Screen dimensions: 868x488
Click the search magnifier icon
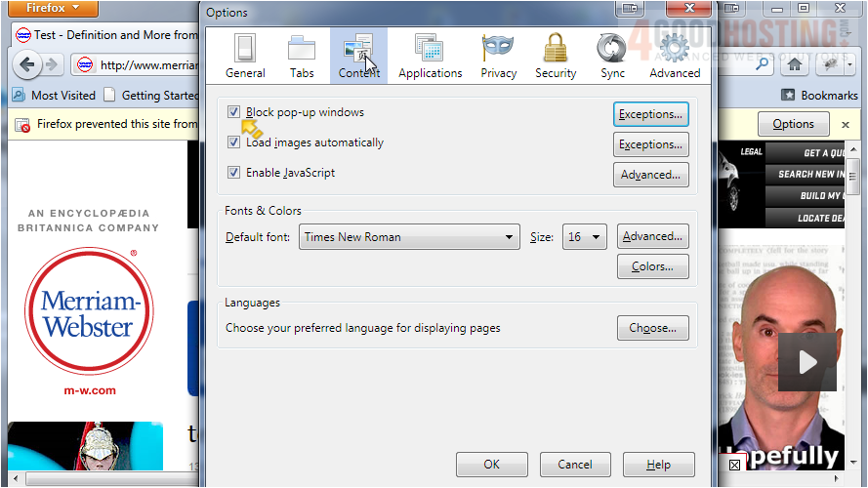(x=761, y=64)
